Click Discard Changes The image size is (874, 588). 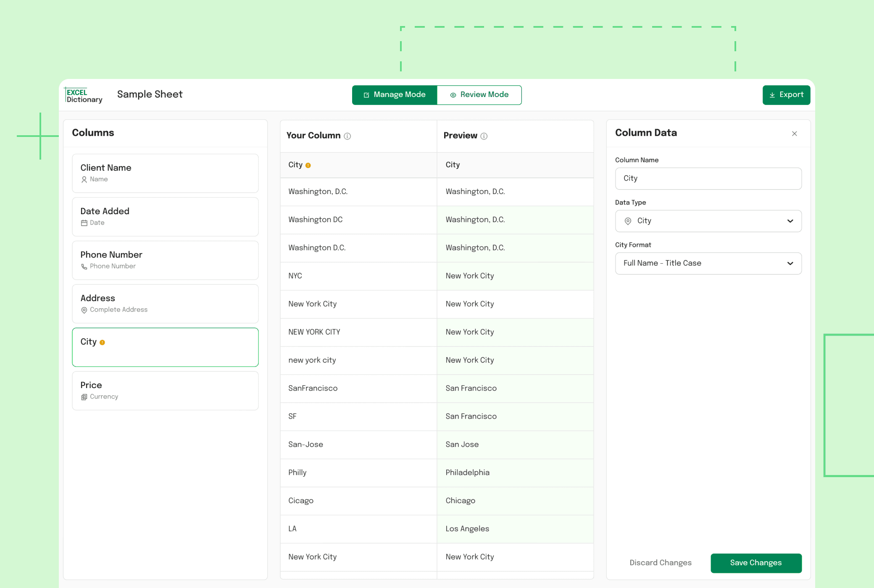pos(660,563)
